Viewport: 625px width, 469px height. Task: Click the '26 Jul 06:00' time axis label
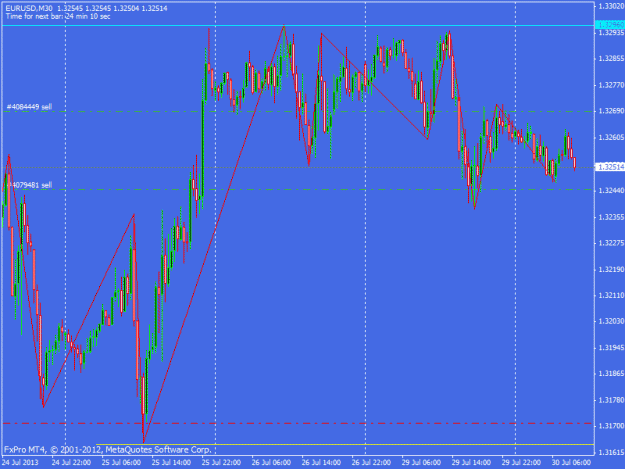[271, 462]
